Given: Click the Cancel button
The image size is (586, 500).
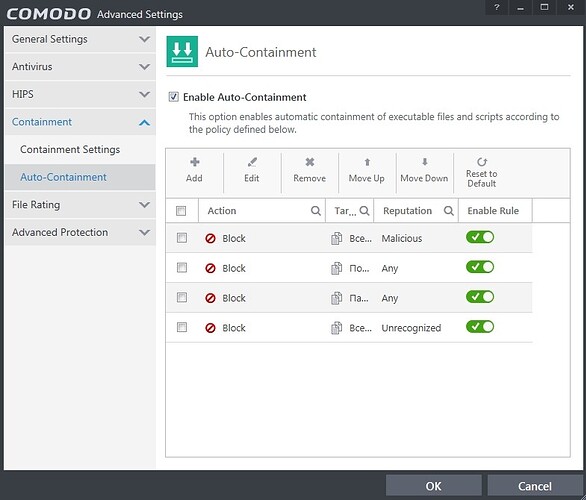Looking at the screenshot, I should click(535, 486).
